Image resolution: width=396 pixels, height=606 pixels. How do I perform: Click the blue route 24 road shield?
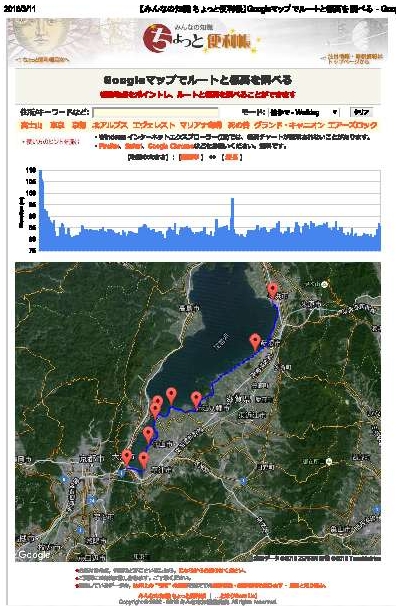click(x=91, y=500)
